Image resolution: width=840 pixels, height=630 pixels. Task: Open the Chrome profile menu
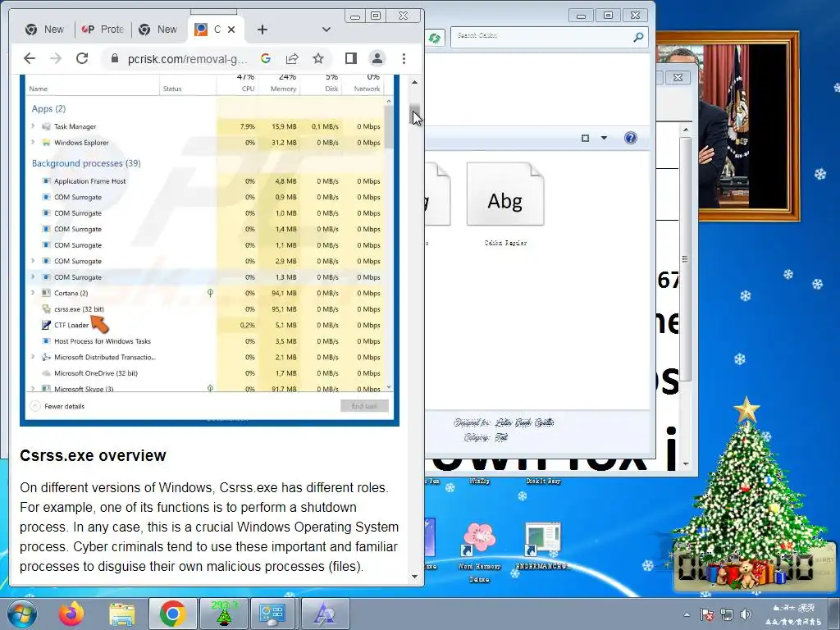377,58
